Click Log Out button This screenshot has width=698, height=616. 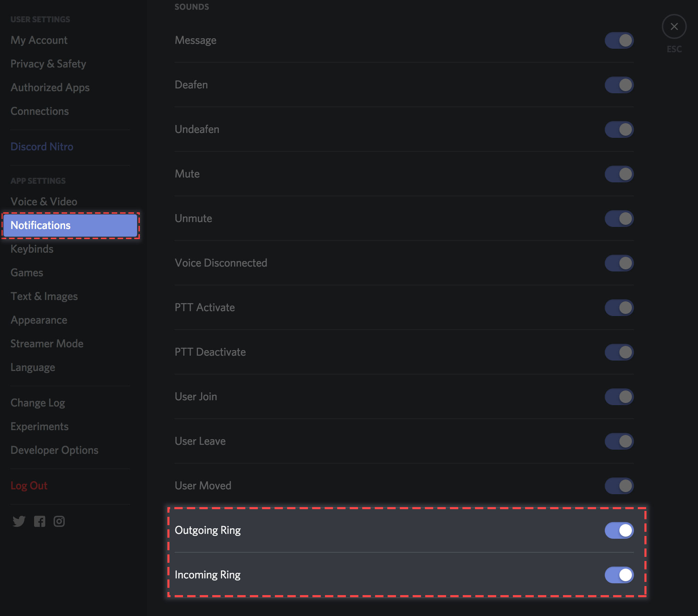click(29, 485)
